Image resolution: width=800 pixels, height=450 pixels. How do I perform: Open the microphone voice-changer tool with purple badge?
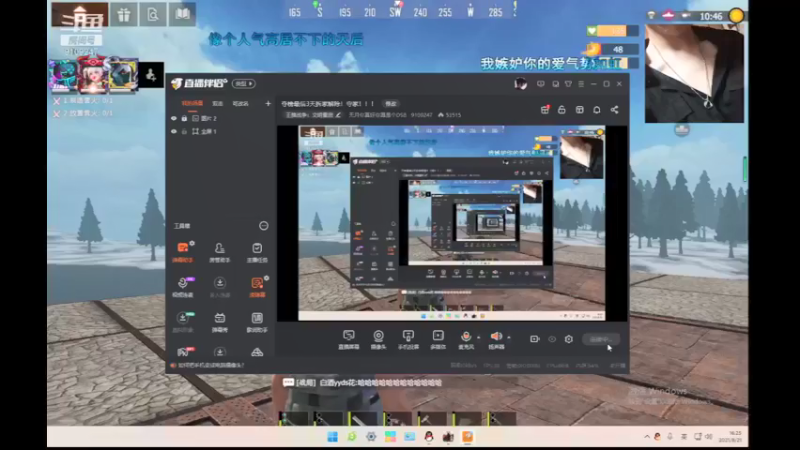(x=183, y=287)
